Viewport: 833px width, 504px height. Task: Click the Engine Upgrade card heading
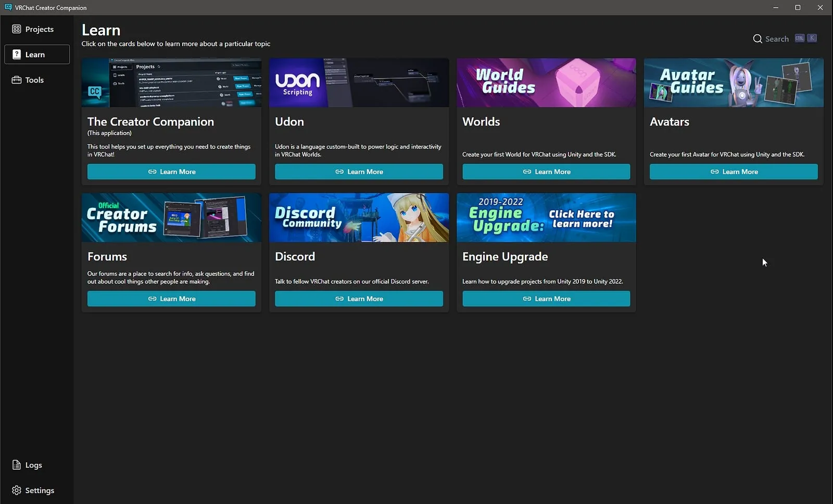pos(505,257)
